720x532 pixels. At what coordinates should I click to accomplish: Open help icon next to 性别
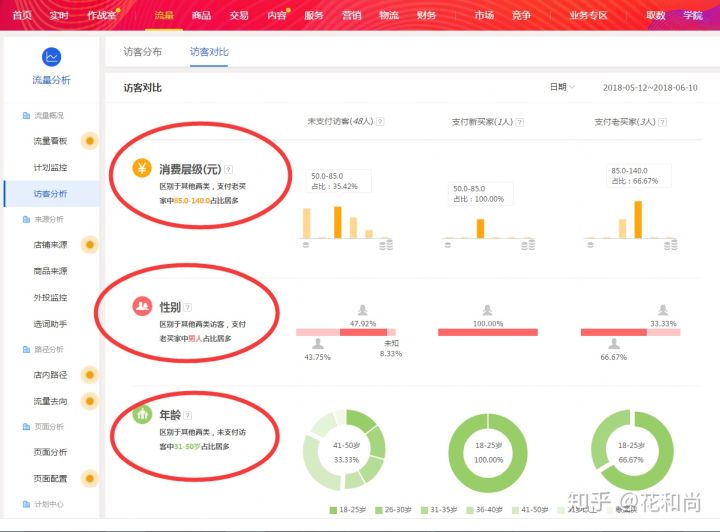coord(188,307)
